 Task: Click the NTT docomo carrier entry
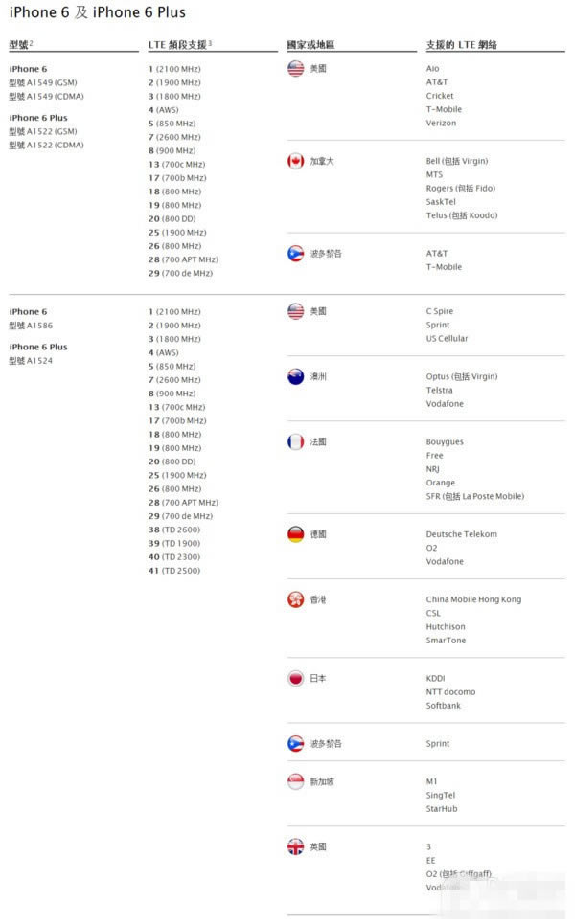[x=450, y=691]
